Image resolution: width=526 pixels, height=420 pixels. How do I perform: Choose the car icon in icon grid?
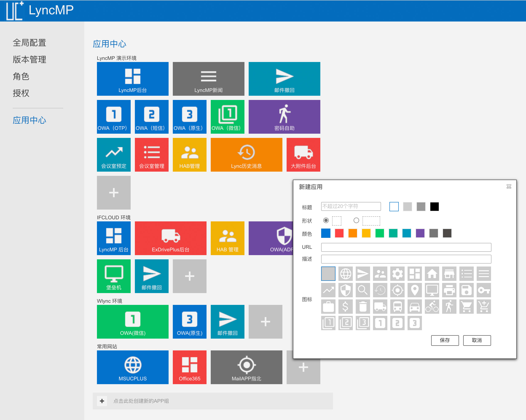415,307
